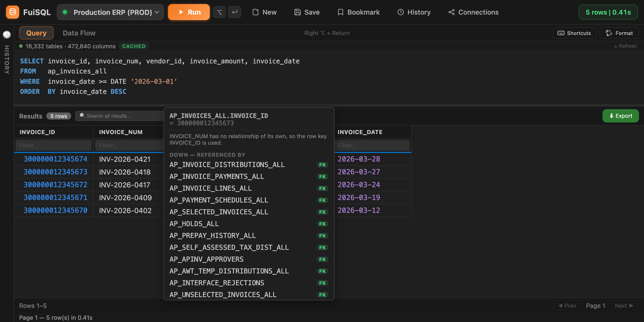Format the SQL with Format button
The width and height of the screenshot is (644, 322).
click(x=619, y=33)
